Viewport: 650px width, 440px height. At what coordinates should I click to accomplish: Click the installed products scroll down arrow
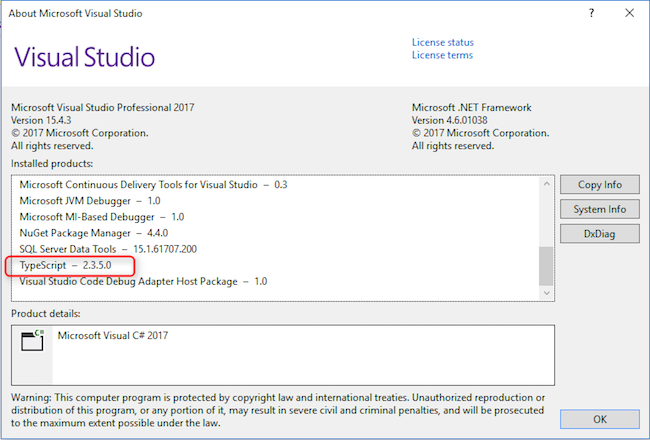546,293
